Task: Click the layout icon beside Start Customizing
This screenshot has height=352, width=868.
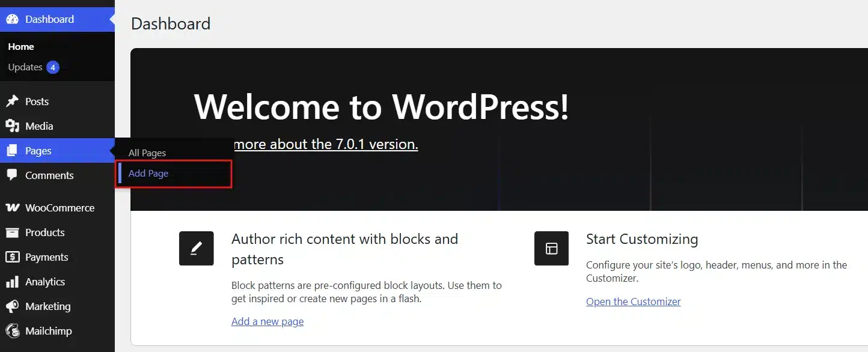Action: point(551,248)
